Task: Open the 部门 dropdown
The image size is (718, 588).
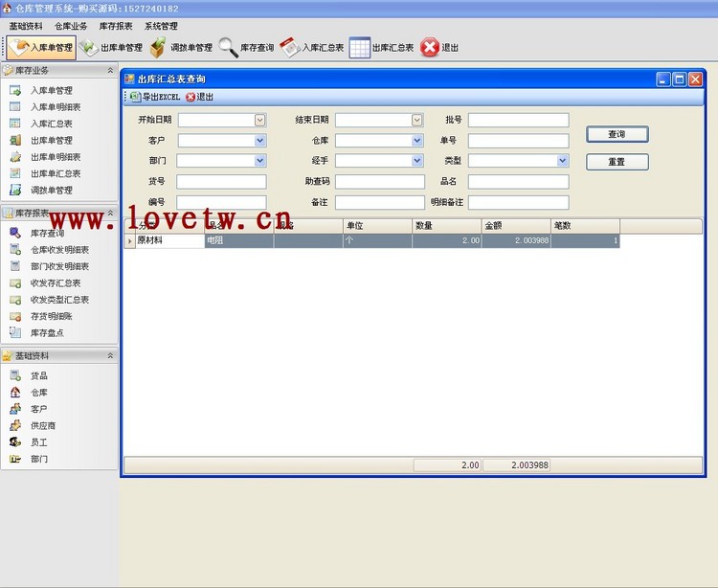Action: coord(259,160)
